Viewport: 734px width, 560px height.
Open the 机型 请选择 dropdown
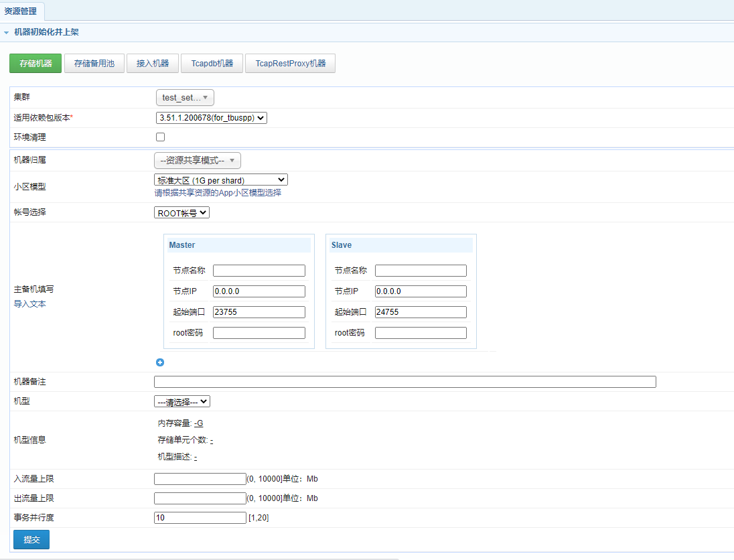tap(182, 402)
